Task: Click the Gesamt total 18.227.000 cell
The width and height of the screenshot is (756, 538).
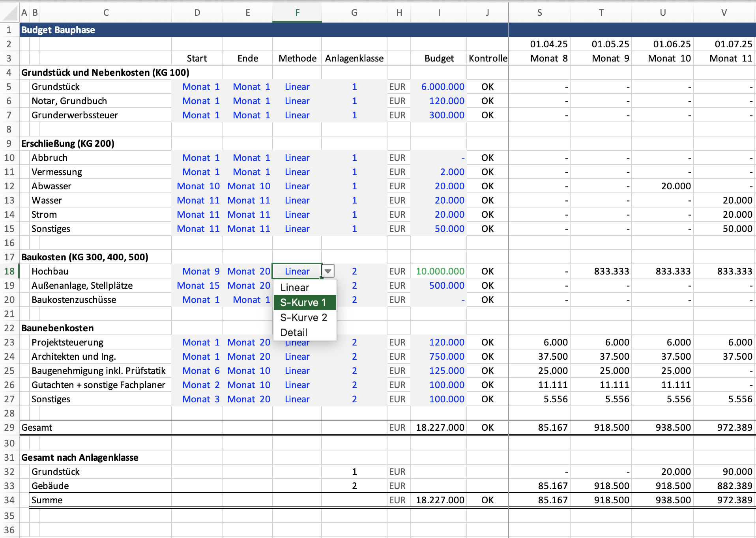Action: 439,428
